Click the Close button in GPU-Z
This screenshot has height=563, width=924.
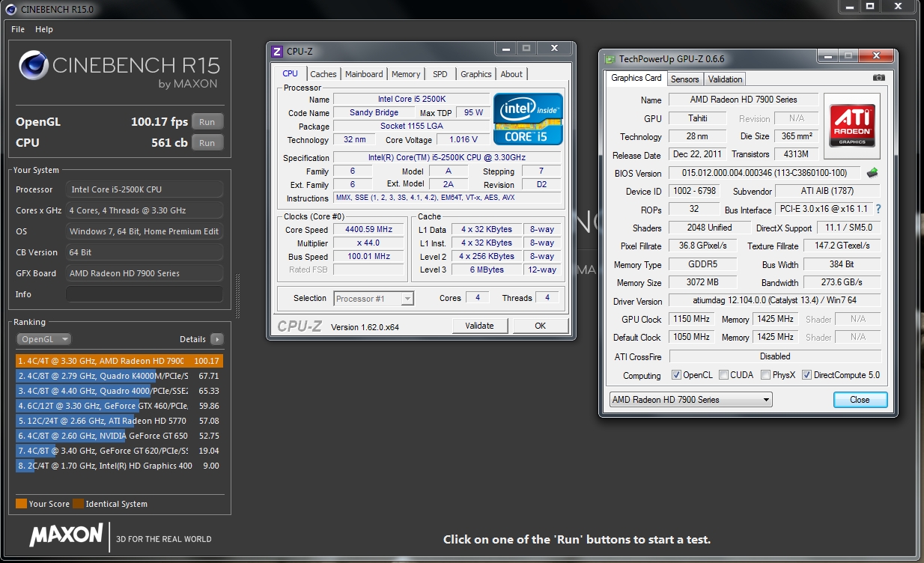tap(860, 400)
